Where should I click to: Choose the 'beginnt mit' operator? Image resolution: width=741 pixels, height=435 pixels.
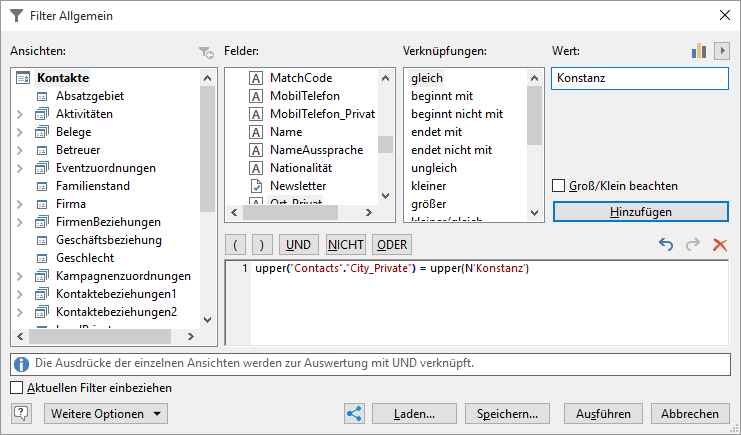click(441, 96)
